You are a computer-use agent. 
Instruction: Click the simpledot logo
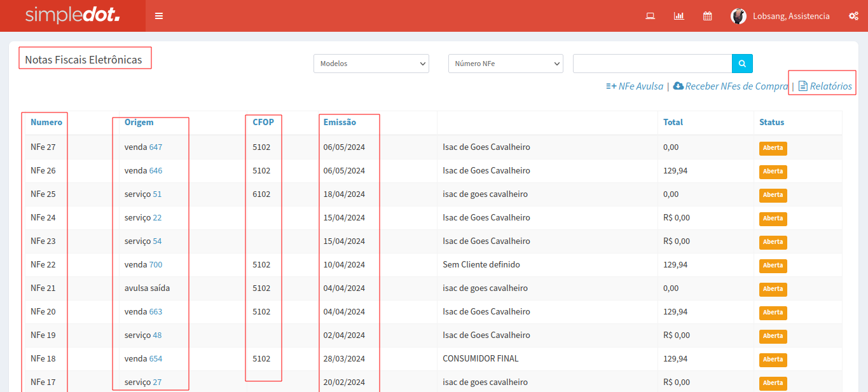point(72,16)
